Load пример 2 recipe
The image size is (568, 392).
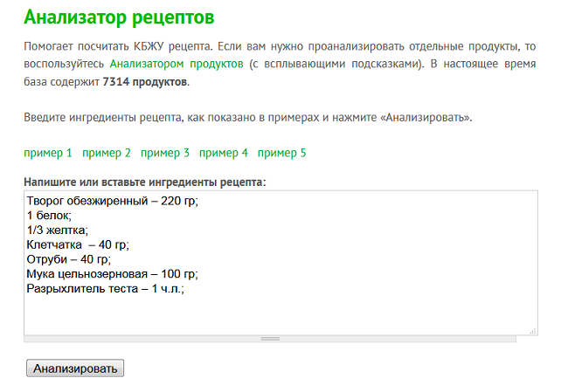click(x=106, y=153)
